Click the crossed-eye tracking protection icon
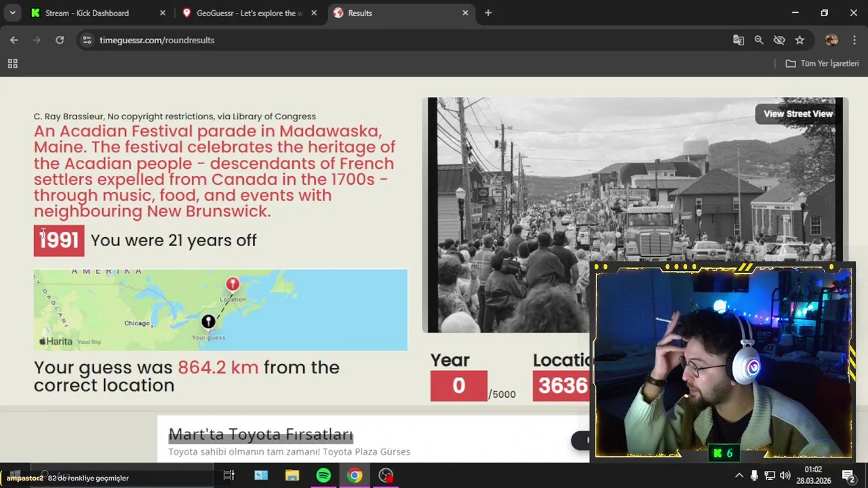Image resolution: width=868 pixels, height=488 pixels. (x=779, y=40)
